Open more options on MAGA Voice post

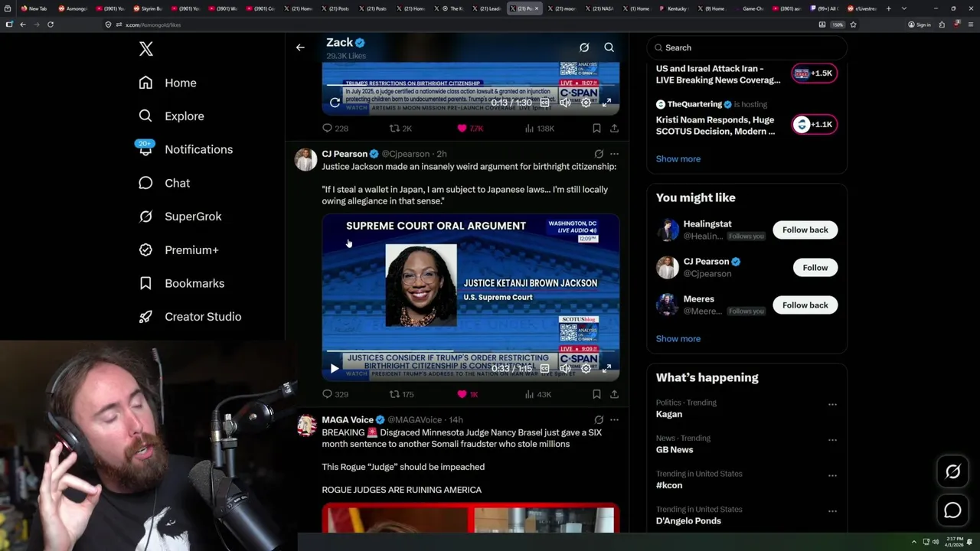click(614, 419)
